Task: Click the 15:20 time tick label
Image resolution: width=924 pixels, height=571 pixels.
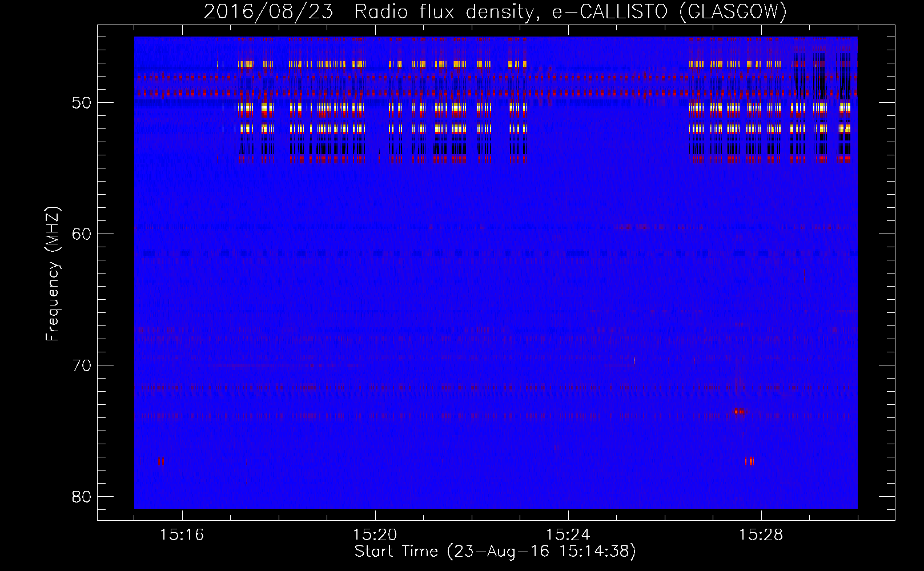Action: pos(375,535)
